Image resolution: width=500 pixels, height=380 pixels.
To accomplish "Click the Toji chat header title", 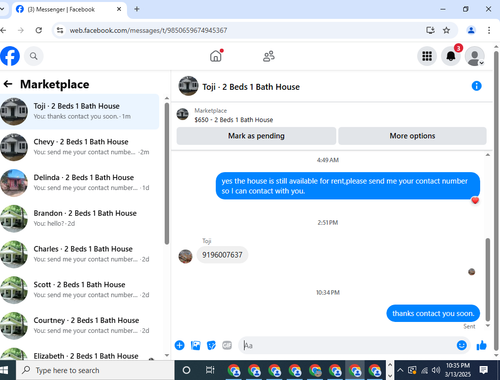I will [x=251, y=87].
